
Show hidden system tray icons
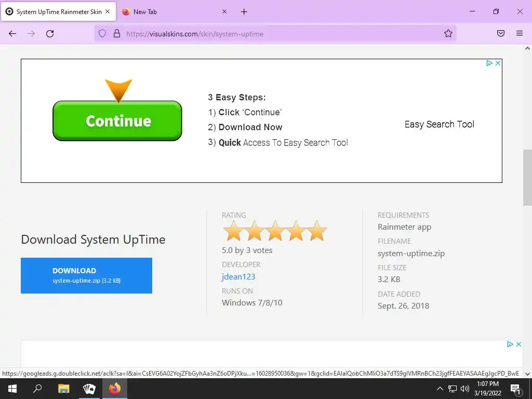pyautogui.click(x=440, y=389)
